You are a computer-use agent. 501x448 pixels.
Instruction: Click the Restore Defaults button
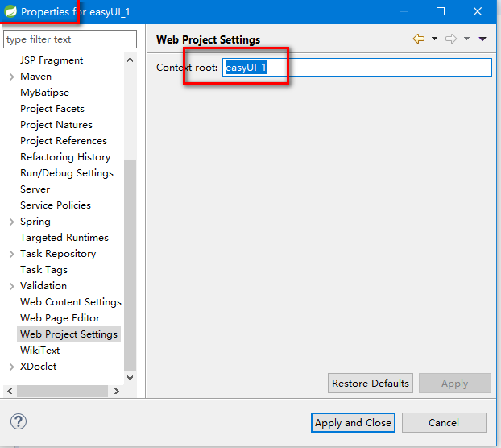point(371,384)
